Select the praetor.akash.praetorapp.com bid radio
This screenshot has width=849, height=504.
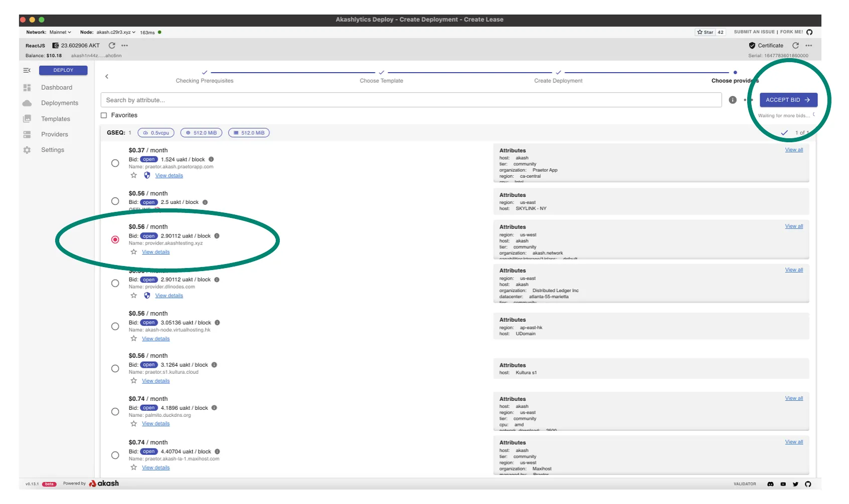click(115, 163)
